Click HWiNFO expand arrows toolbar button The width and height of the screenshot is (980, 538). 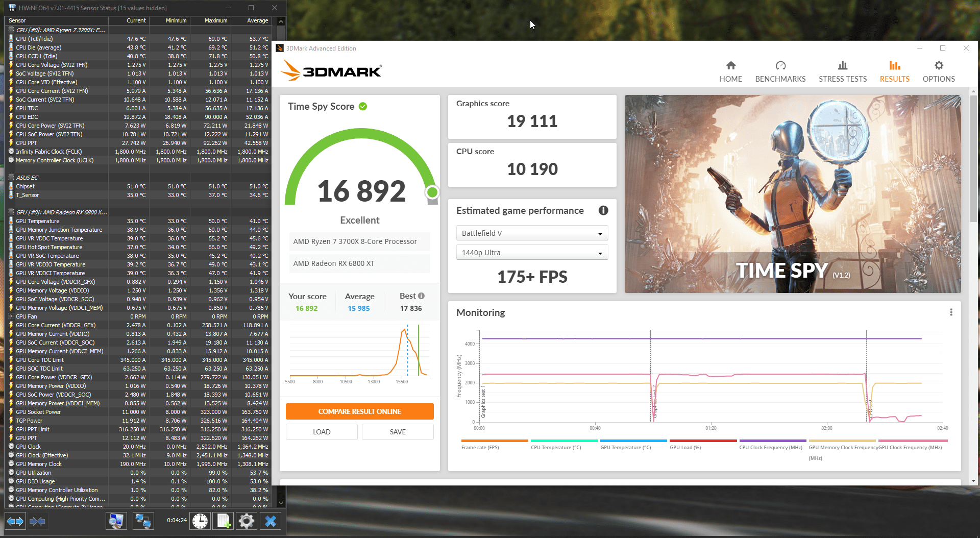tap(15, 521)
